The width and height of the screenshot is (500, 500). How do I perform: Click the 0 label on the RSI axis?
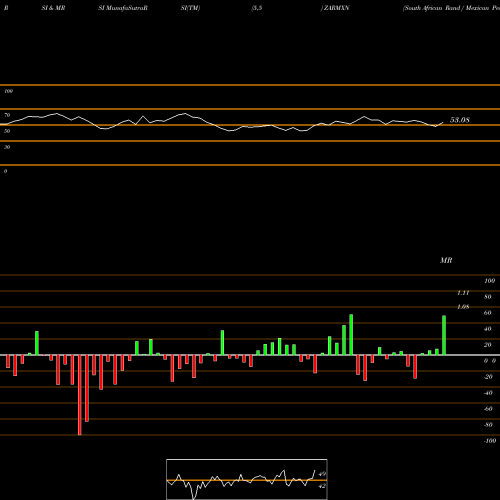5,171
